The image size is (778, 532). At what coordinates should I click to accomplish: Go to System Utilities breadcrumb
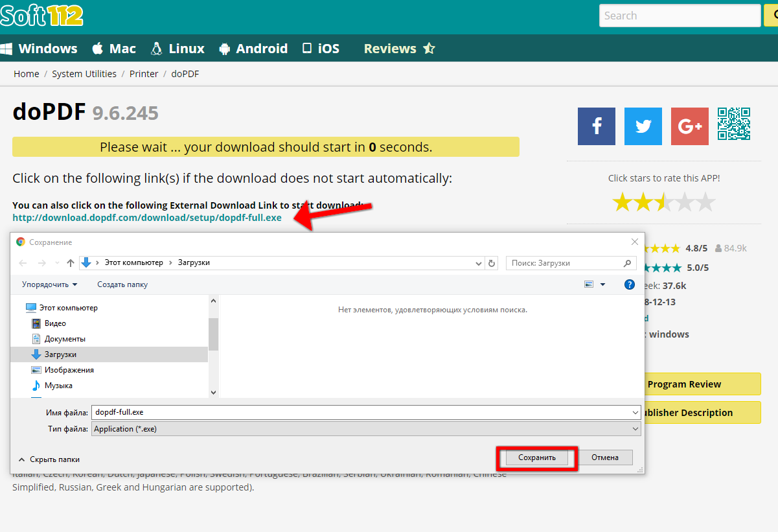click(x=84, y=74)
